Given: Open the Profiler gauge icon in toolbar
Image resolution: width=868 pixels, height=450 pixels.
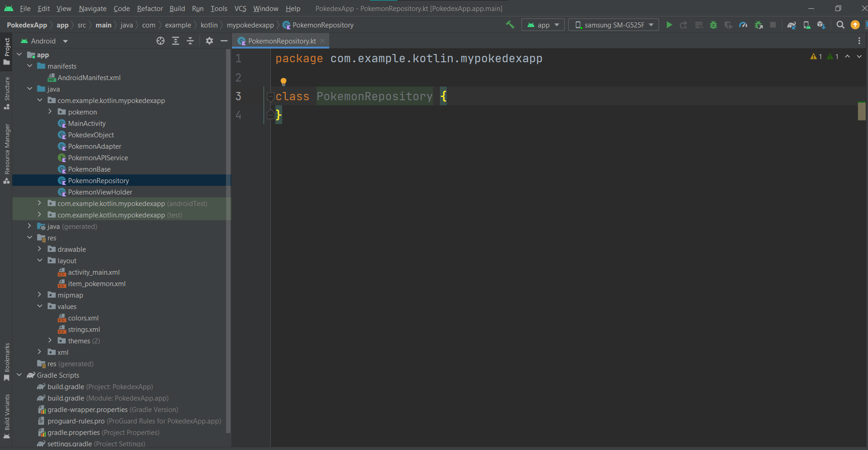Looking at the screenshot, I should [743, 25].
